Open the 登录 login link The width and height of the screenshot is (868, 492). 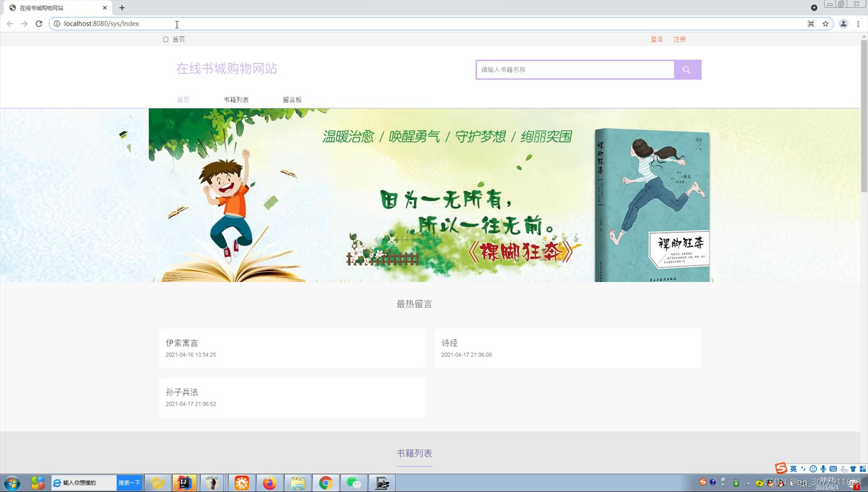[657, 39]
